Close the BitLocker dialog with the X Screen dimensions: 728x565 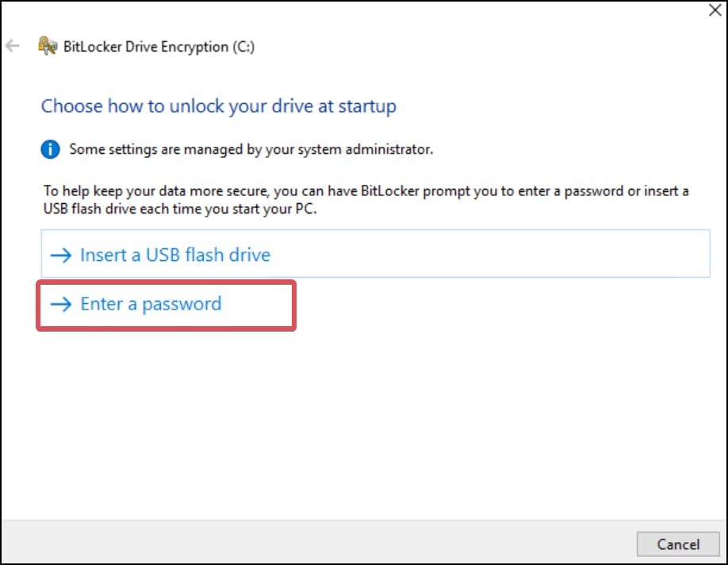pos(715,10)
